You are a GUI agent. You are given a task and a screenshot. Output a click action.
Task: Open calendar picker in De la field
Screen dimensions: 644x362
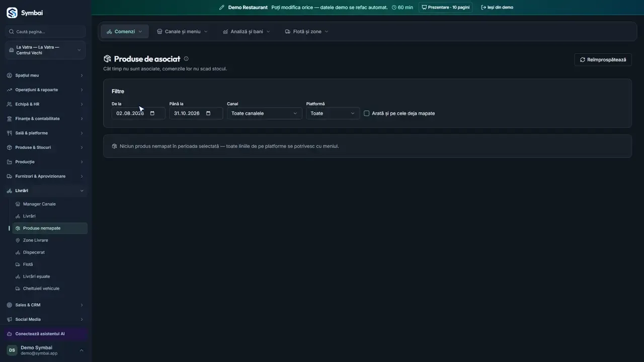pos(152,113)
